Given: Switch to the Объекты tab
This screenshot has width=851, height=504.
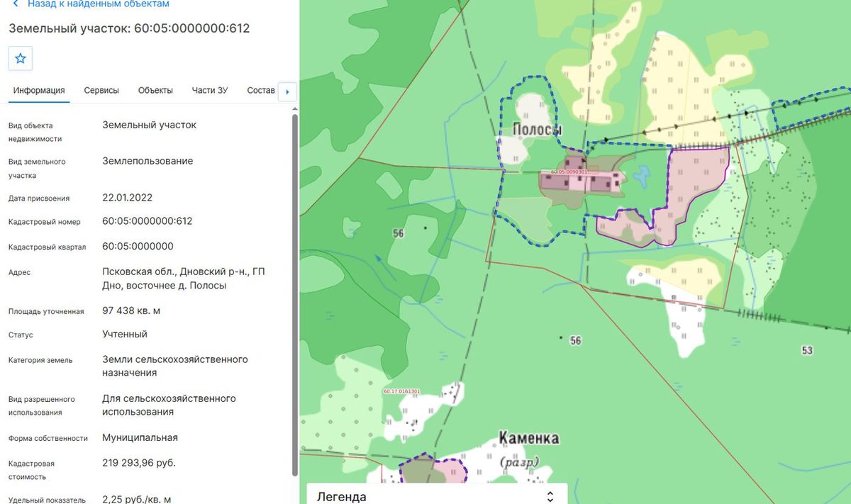Looking at the screenshot, I should pyautogui.click(x=155, y=90).
